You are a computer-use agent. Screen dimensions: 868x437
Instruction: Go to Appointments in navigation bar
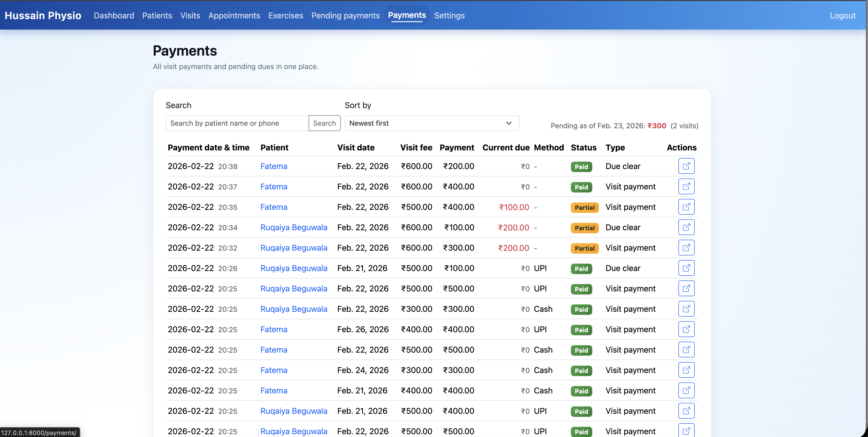click(234, 16)
